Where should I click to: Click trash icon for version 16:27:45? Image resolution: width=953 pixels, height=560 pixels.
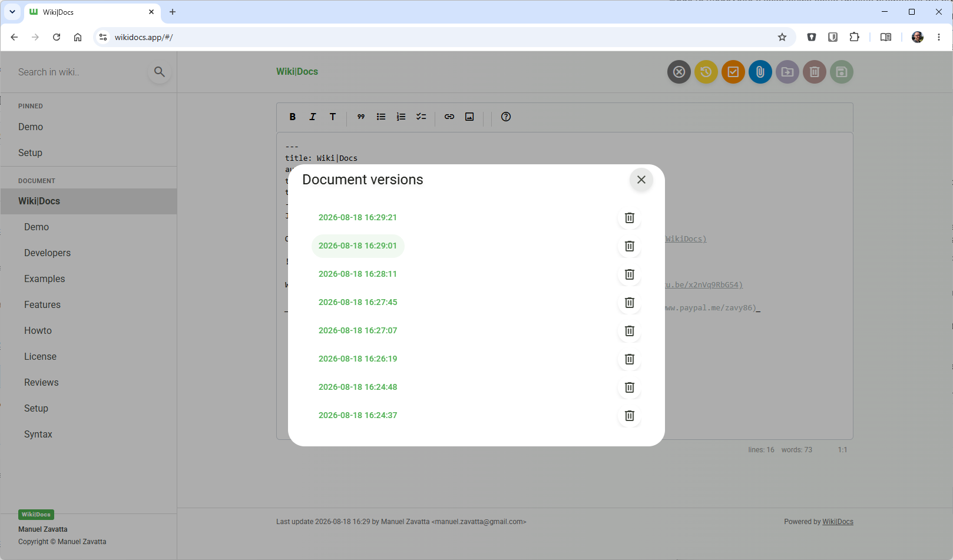tap(629, 303)
